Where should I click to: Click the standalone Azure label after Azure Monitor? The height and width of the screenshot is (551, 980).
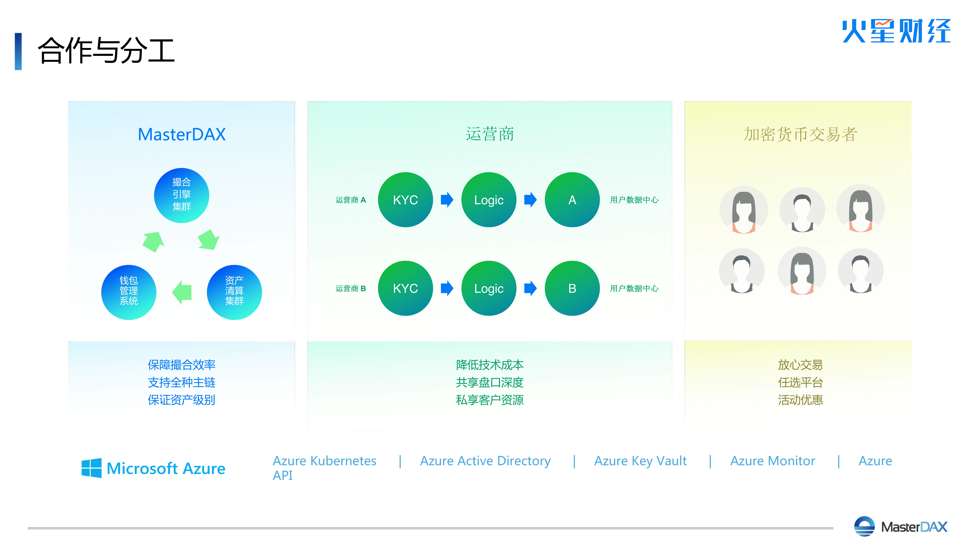[875, 461]
